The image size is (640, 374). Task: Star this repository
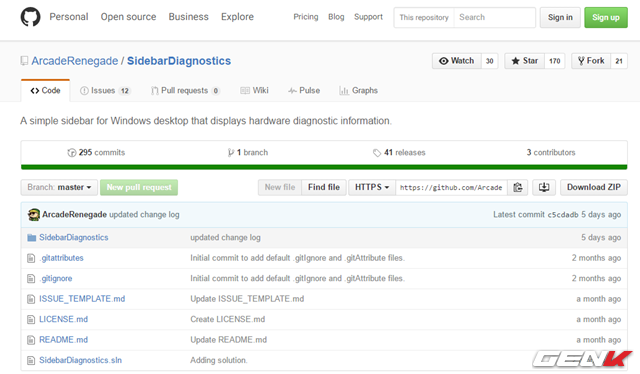pos(524,61)
